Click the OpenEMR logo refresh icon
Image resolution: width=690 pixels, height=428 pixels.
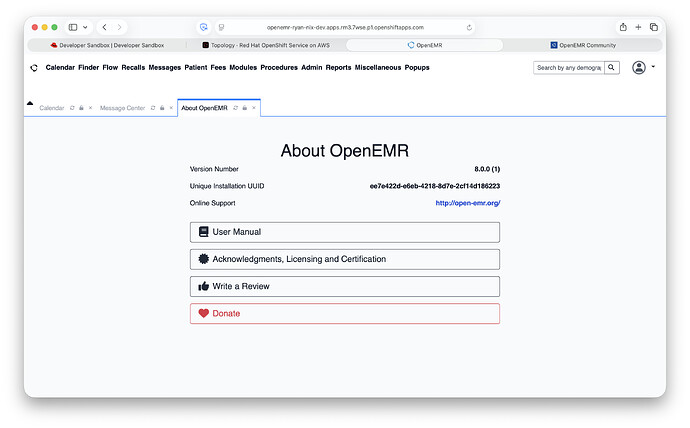pyautogui.click(x=34, y=68)
